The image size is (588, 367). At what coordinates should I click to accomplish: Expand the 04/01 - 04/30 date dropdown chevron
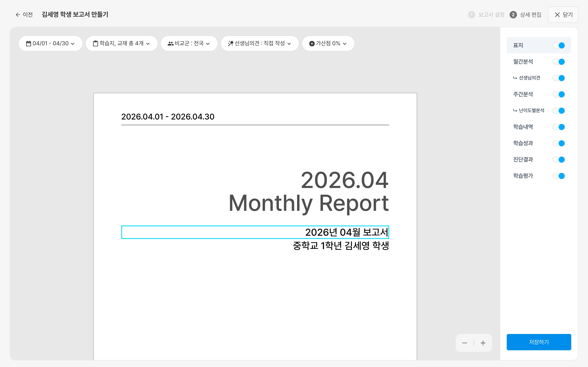click(x=73, y=44)
